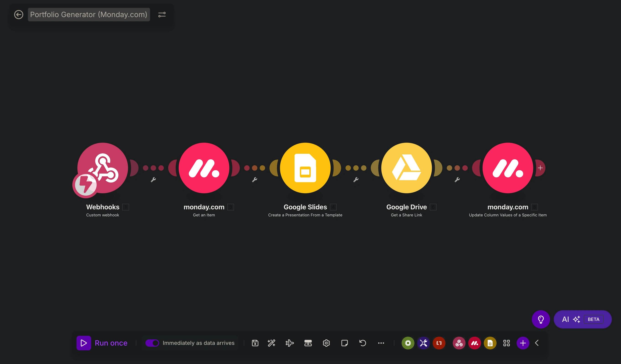Click the instant trigger lightning badge on Webhooks
The width and height of the screenshot is (621, 364).
(x=85, y=185)
